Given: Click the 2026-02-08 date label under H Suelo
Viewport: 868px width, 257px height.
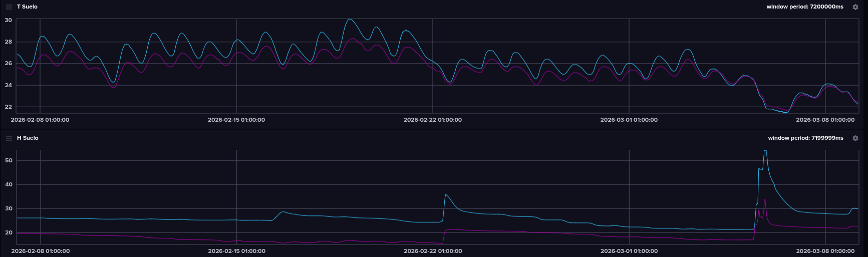Looking at the screenshot, I should click(x=40, y=251).
